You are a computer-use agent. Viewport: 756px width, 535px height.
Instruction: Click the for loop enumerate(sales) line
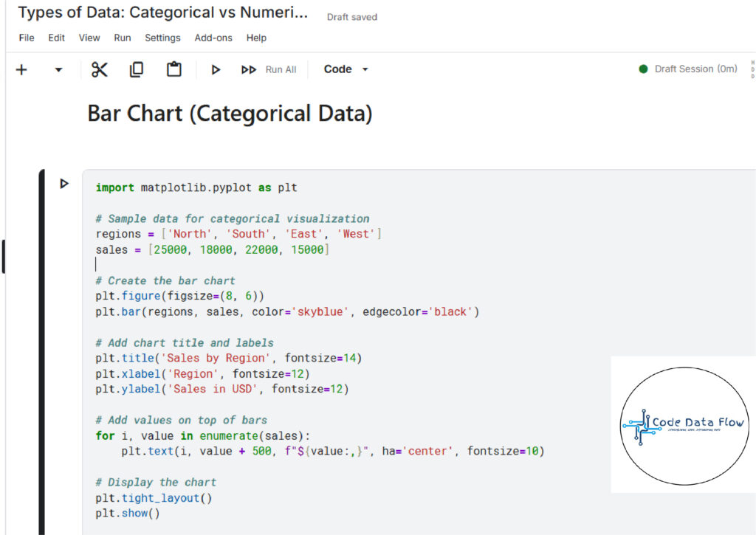click(x=203, y=435)
